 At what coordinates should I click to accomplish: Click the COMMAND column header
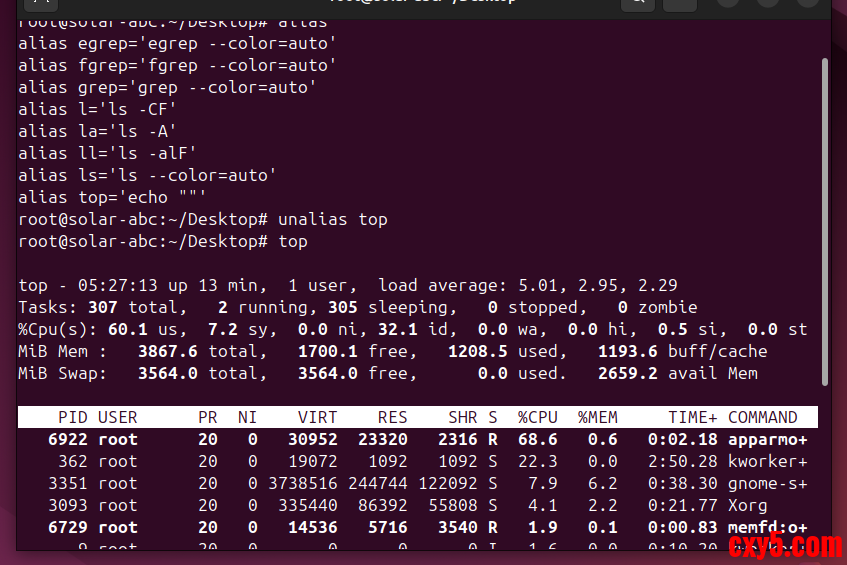coord(762,418)
